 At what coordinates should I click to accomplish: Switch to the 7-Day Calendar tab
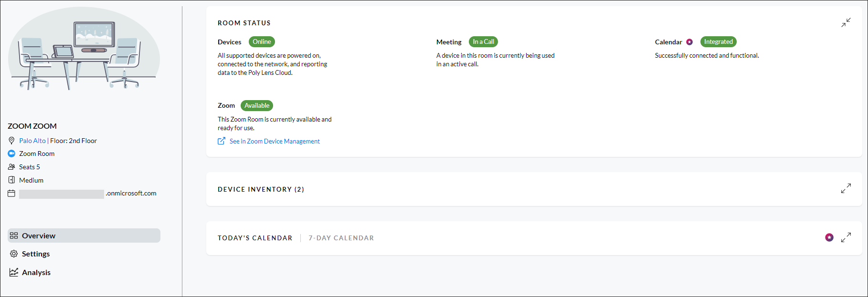coord(341,238)
